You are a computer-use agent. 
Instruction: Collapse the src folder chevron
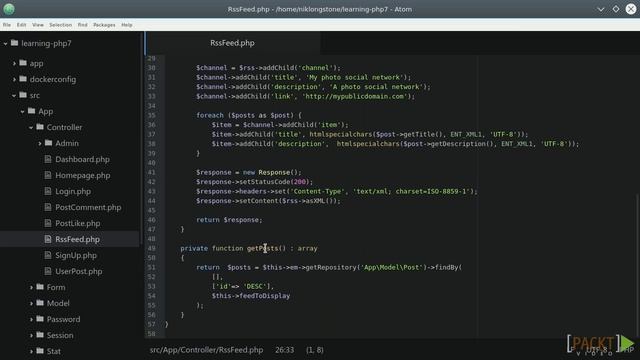(14, 96)
